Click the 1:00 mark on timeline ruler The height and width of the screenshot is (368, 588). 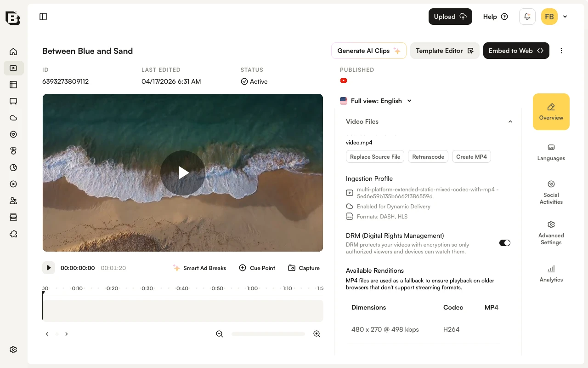[x=252, y=288]
